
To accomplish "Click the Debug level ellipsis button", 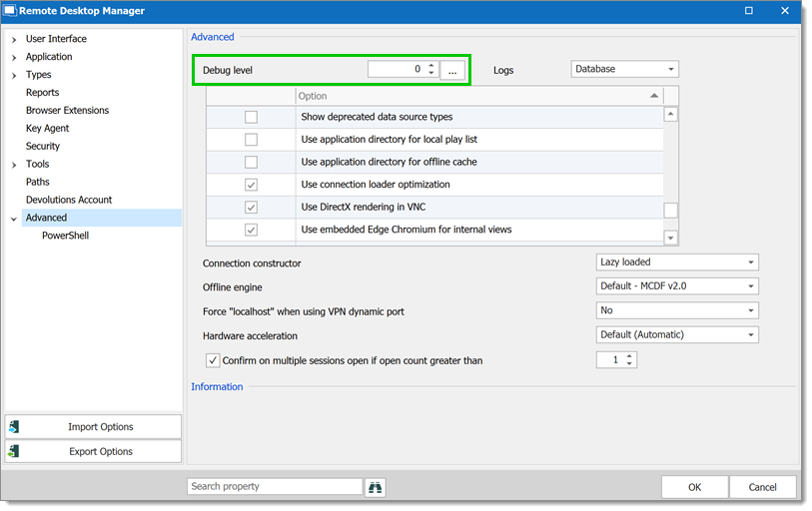I will pos(452,70).
